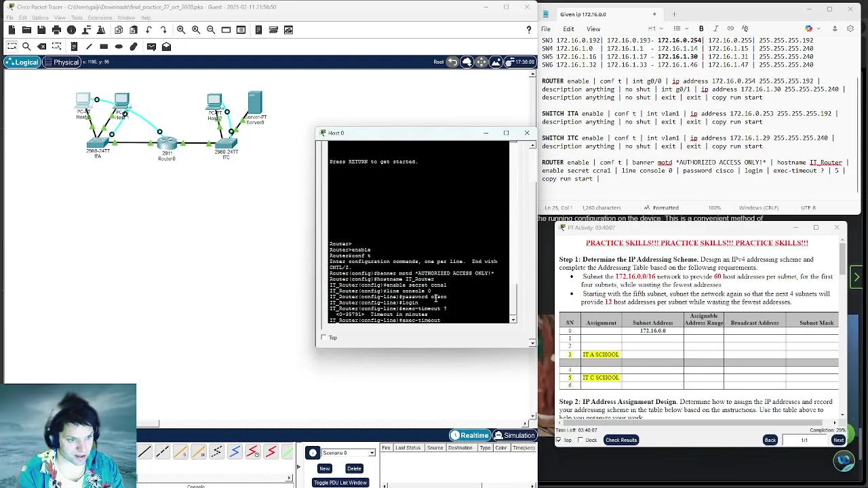Switch to Simulation mode
868x488 pixels.
pos(515,435)
